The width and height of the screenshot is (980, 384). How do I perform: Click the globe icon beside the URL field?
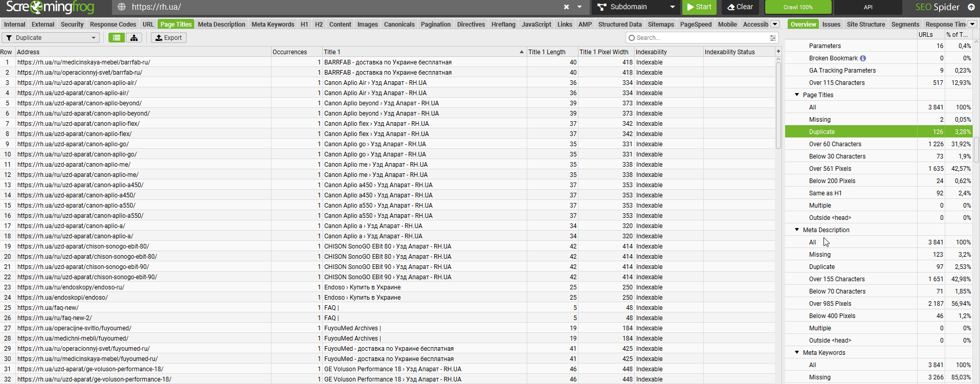[x=121, y=7]
